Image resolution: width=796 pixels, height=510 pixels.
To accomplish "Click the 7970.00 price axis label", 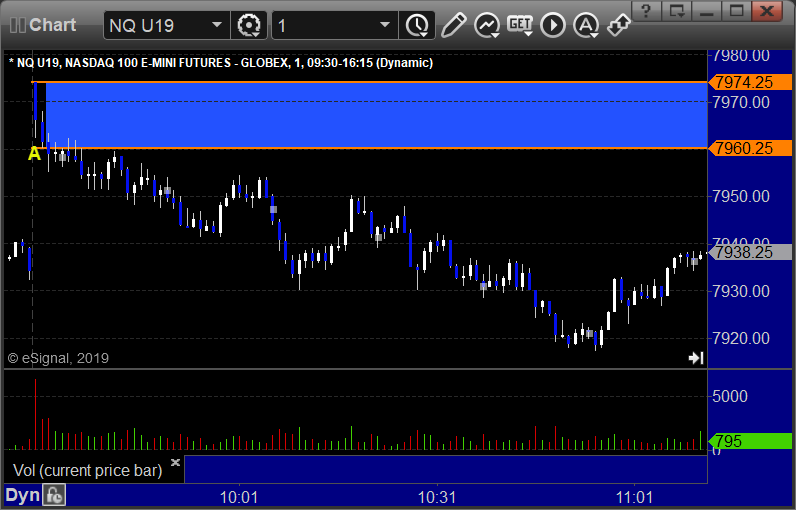I will (741, 103).
